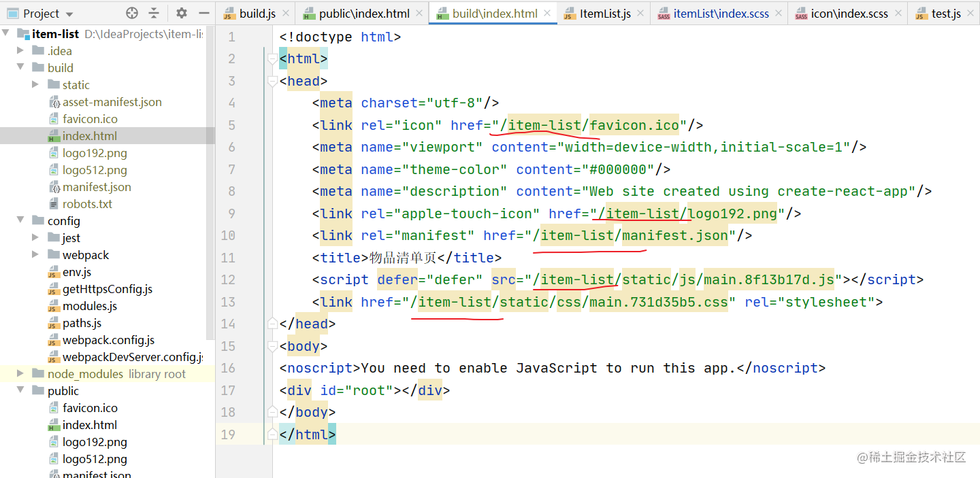Click the title text 物品清单页
980x478 pixels.
coord(402,258)
